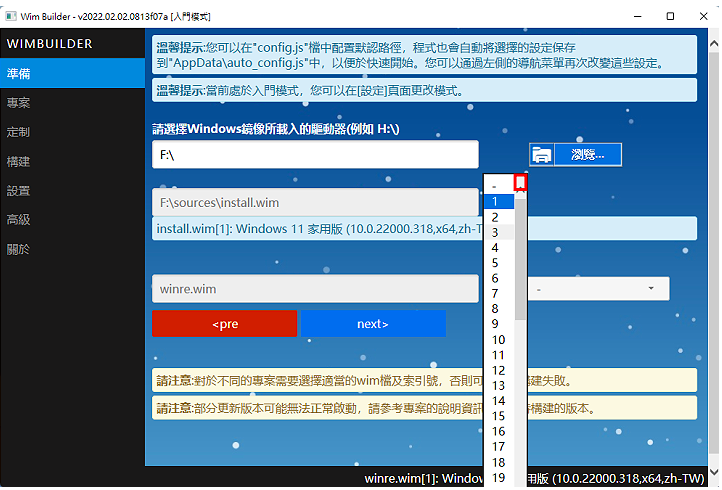Viewport: 722px width, 490px height.
Task: Show the 關於 about page
Action: [72, 249]
